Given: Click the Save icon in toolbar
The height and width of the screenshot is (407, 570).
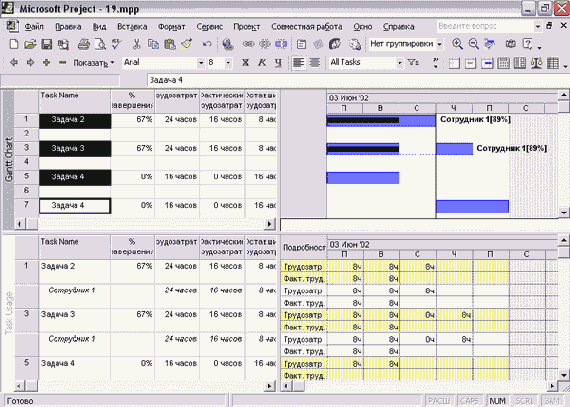Looking at the screenshot, I should (x=47, y=44).
